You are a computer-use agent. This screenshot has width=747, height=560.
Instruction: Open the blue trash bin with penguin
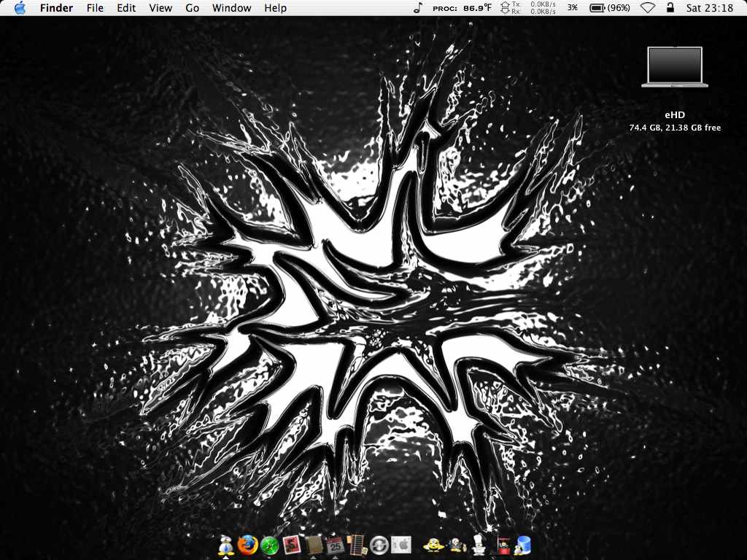[x=522, y=545]
